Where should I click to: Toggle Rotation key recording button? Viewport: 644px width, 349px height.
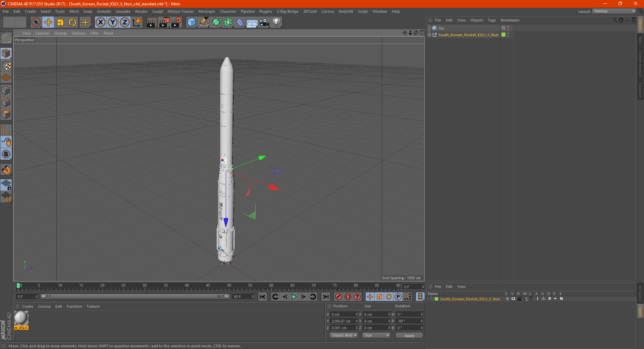coord(389,297)
